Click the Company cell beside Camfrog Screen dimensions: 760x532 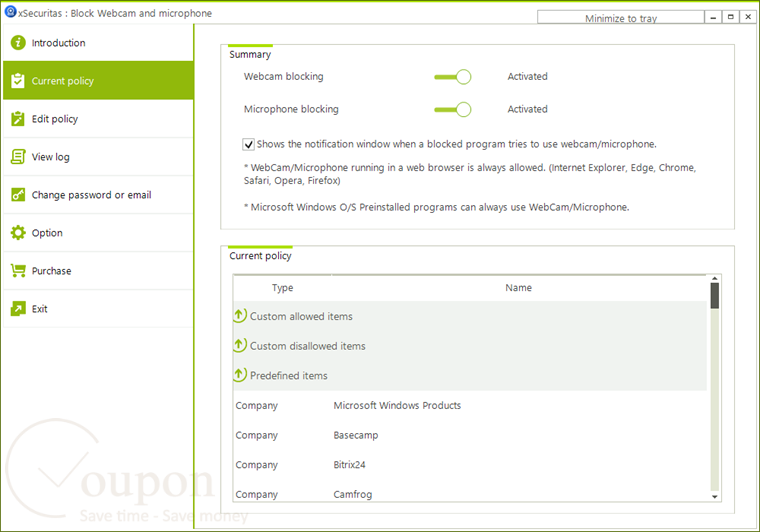point(256,494)
